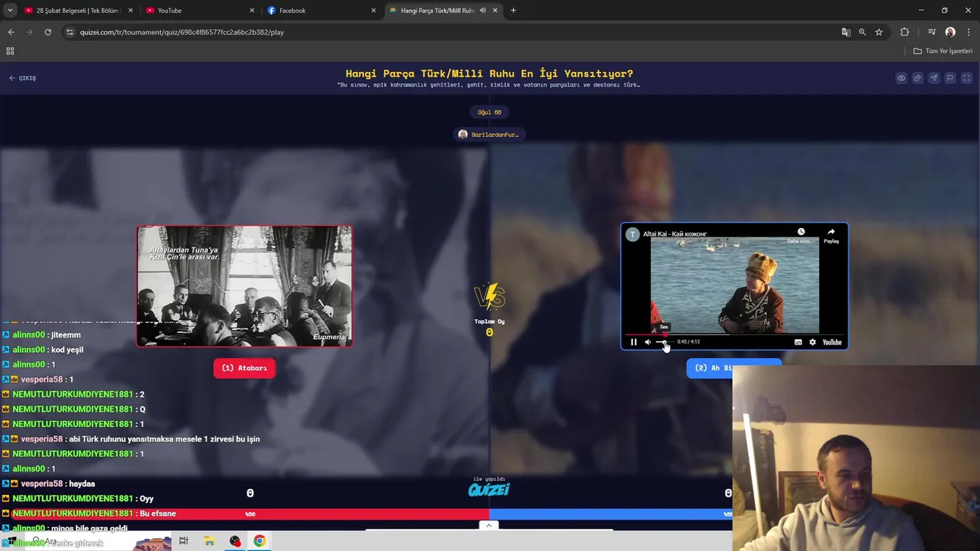980x551 pixels.
Task: Click the flag report icon
Action: click(x=950, y=78)
